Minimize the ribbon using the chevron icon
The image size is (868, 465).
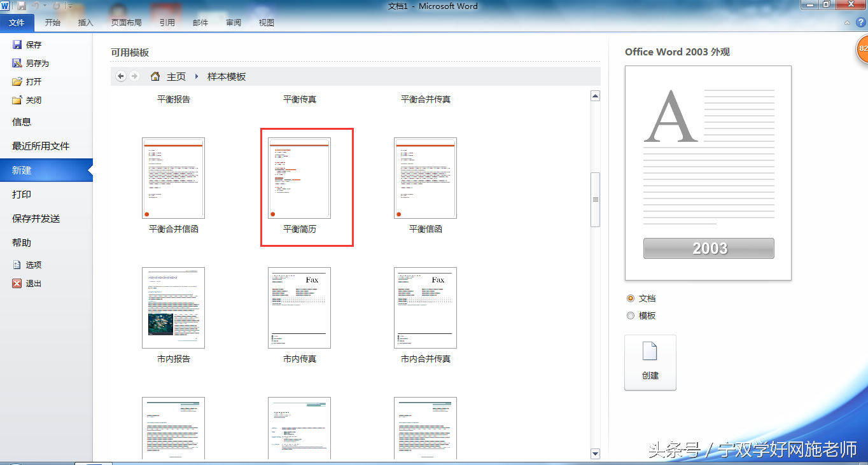847,23
